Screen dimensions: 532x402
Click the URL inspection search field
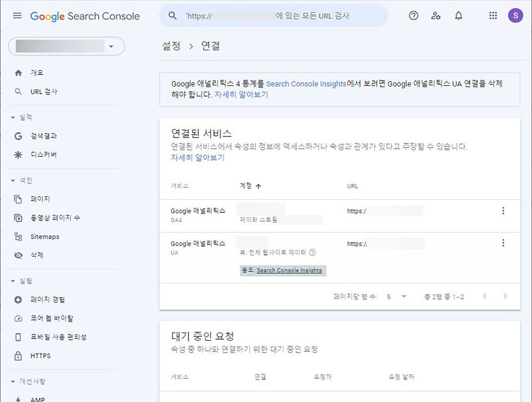[x=274, y=16]
